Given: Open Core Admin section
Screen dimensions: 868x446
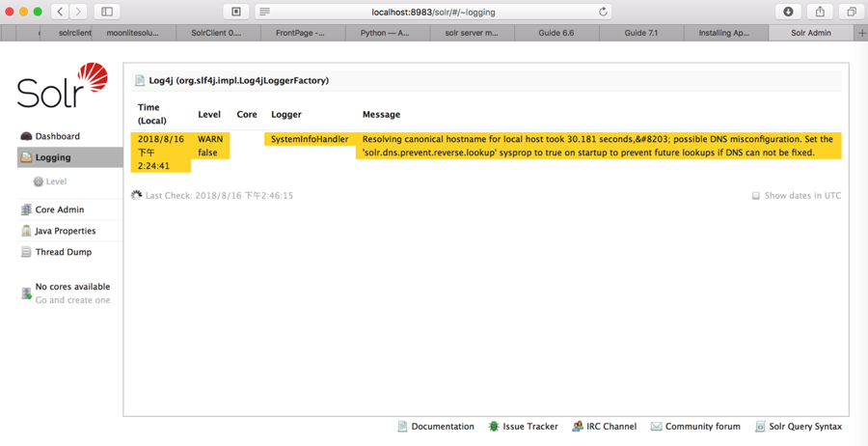Looking at the screenshot, I should pyautogui.click(x=60, y=210).
